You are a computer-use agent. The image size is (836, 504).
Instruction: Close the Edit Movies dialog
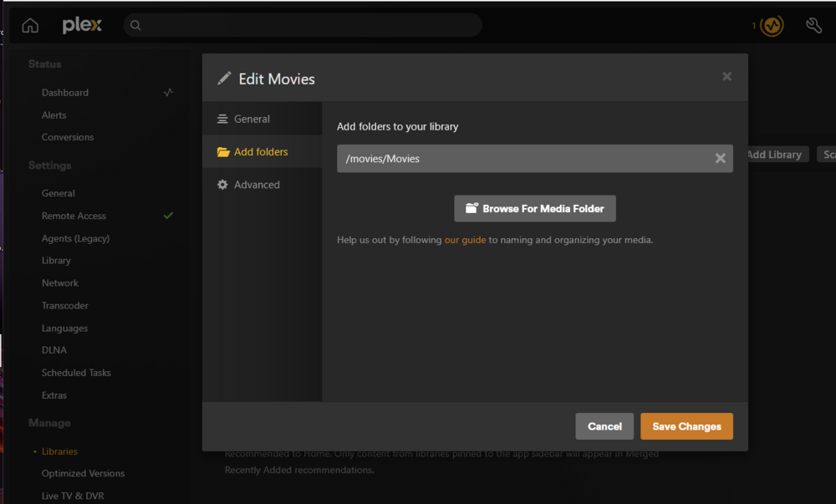coord(726,77)
